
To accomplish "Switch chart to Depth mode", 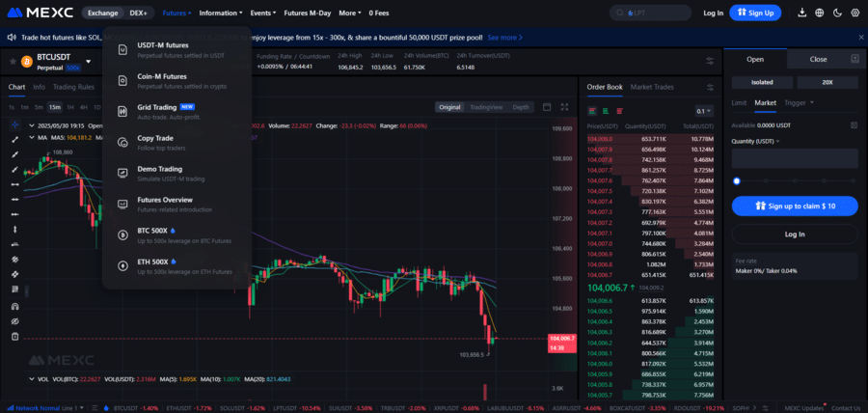I will pyautogui.click(x=521, y=107).
